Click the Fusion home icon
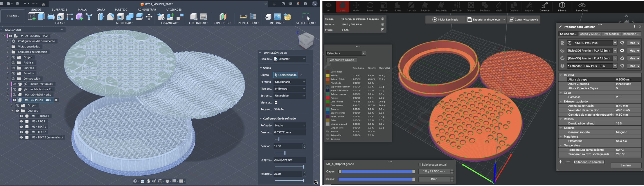Viewport: 644px width, 186px height. [43, 4]
